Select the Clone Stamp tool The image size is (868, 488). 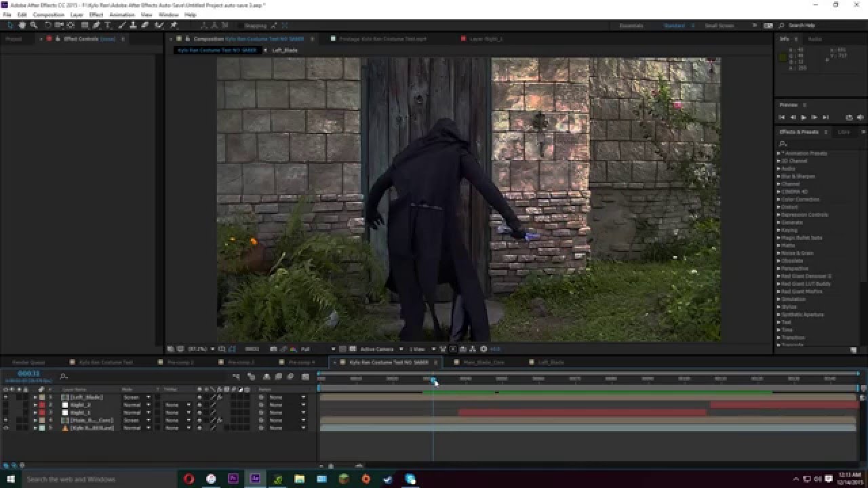(x=134, y=25)
